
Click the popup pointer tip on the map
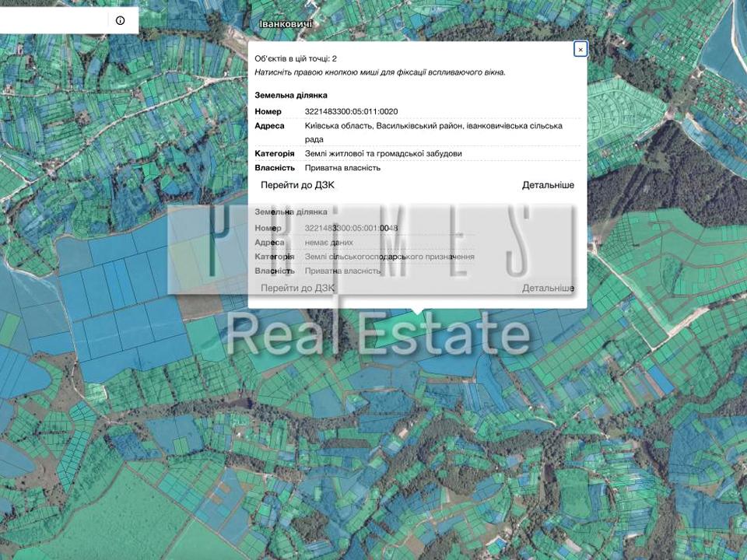[x=418, y=313]
